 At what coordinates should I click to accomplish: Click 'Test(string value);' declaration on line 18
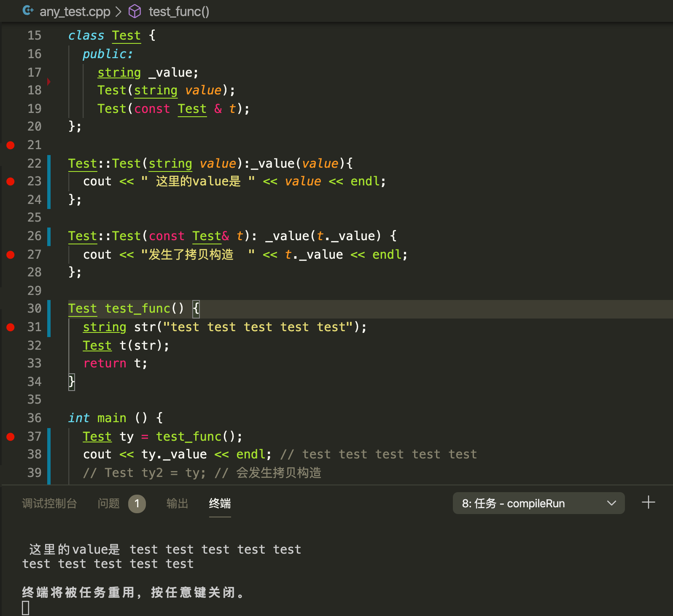(166, 90)
